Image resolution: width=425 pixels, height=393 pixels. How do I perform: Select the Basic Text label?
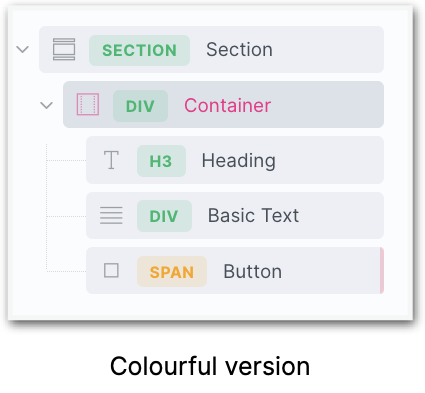253,215
